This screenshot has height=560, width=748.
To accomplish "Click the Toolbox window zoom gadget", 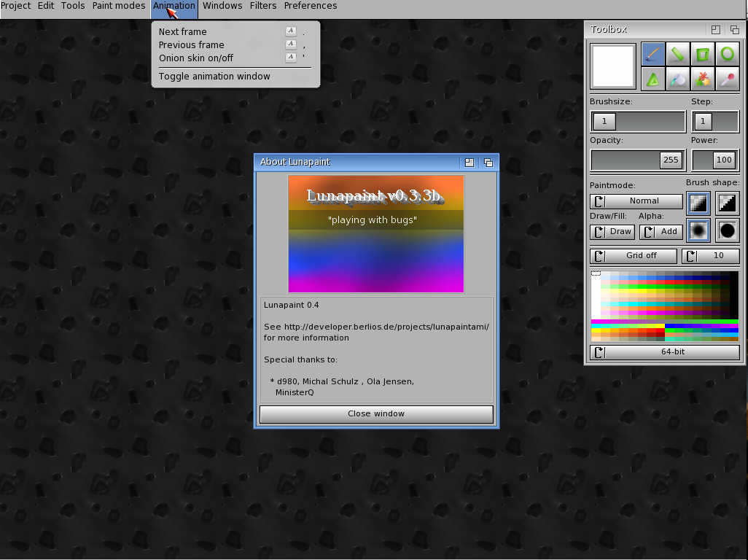I will 716,30.
